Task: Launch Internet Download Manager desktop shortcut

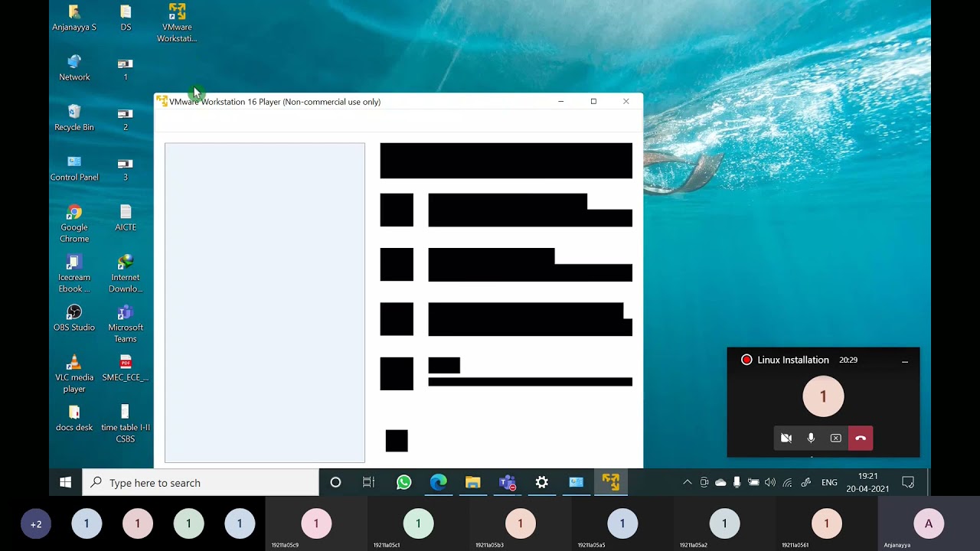Action: click(126, 274)
